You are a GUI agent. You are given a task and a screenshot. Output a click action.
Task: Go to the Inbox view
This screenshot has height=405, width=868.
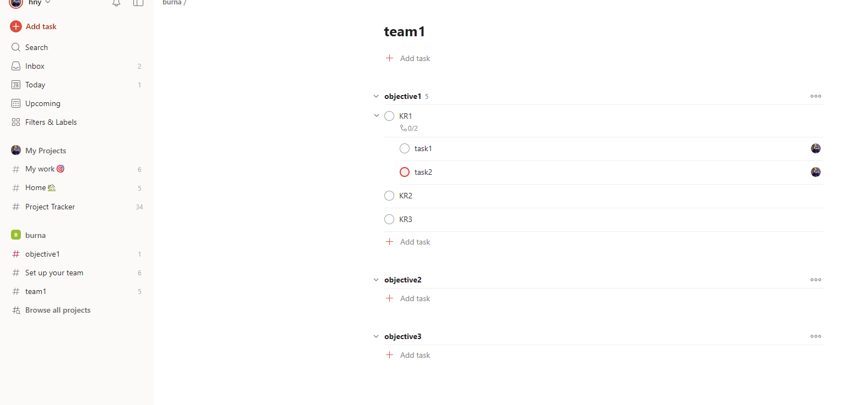pyautogui.click(x=35, y=66)
